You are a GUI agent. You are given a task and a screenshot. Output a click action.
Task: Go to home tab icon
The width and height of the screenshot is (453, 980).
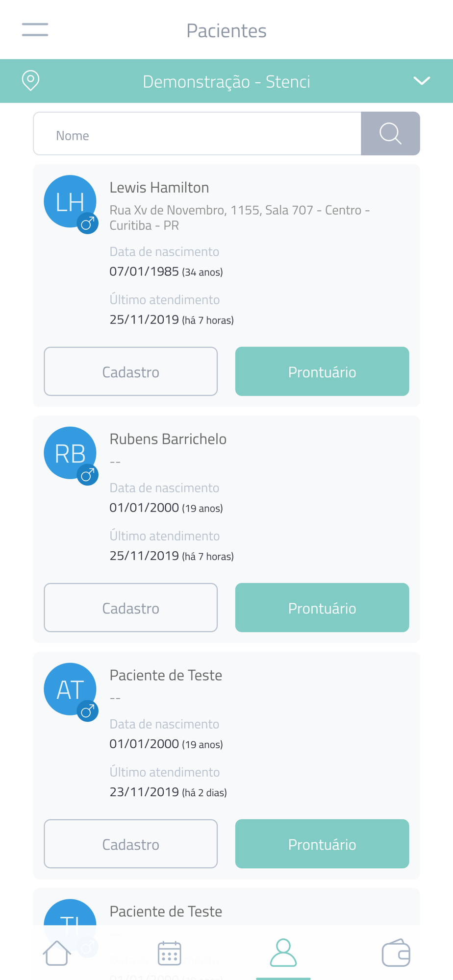coord(57,953)
